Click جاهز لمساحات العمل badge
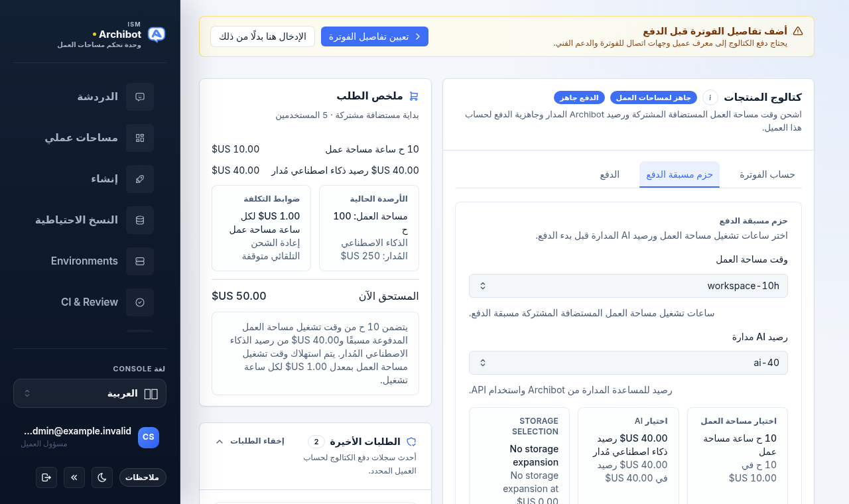849x504 pixels. [x=653, y=97]
